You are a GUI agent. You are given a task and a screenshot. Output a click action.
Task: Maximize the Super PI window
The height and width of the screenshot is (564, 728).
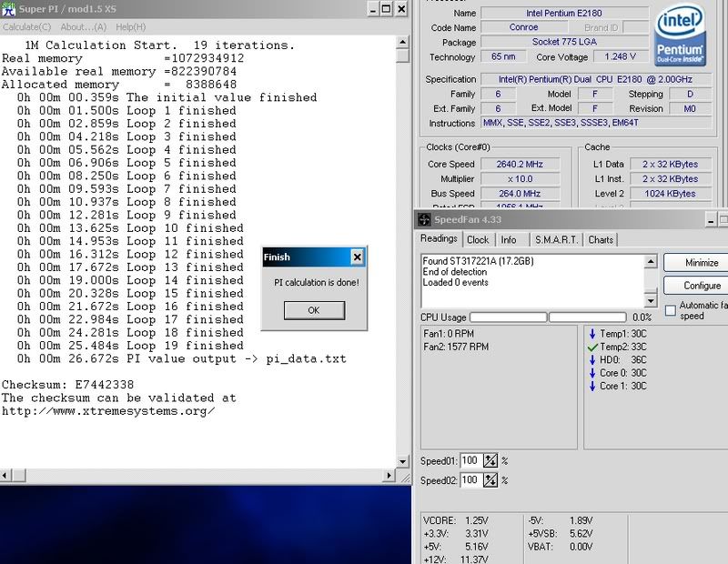(386, 9)
